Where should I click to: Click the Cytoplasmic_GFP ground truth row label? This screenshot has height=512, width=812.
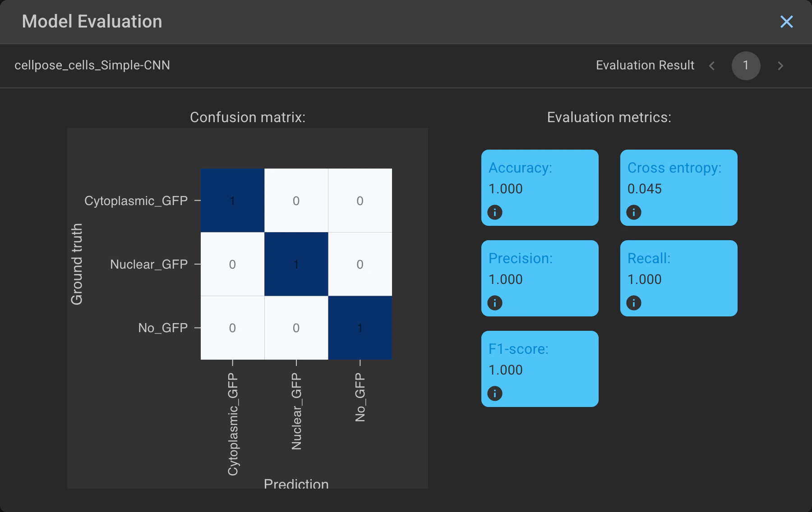[136, 201]
